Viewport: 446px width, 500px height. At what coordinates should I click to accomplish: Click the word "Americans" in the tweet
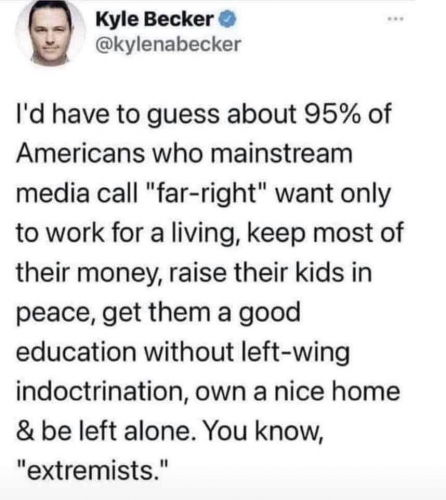point(81,154)
